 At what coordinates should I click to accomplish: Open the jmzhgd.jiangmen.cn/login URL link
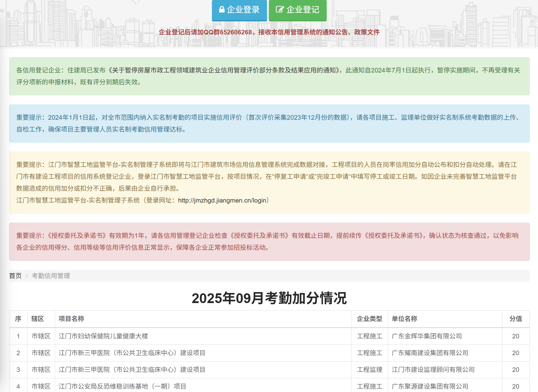coord(222,200)
